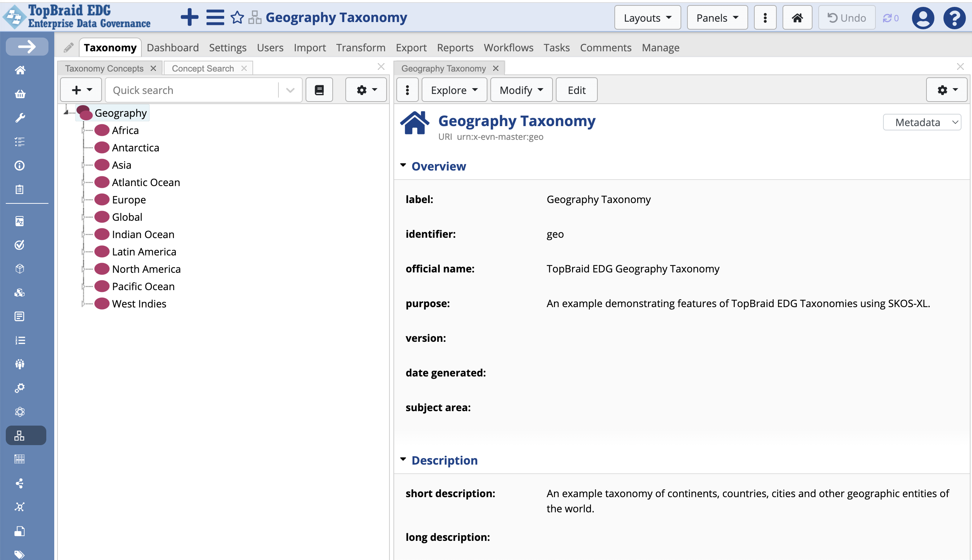Open the cube icon in left sidebar
Image resolution: width=972 pixels, height=560 pixels.
(x=20, y=269)
